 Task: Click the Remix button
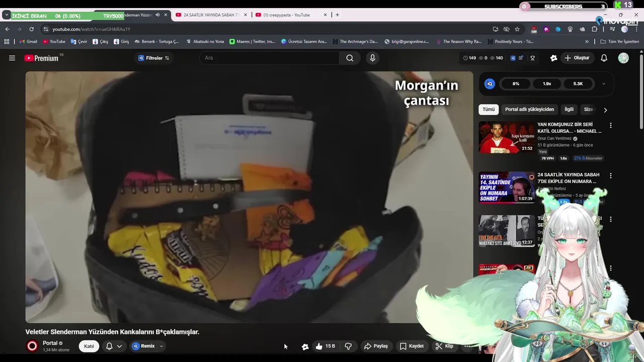point(143,346)
